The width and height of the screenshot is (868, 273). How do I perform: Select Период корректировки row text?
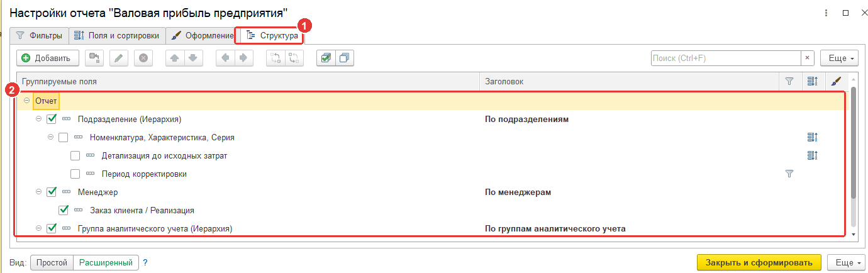tap(144, 174)
